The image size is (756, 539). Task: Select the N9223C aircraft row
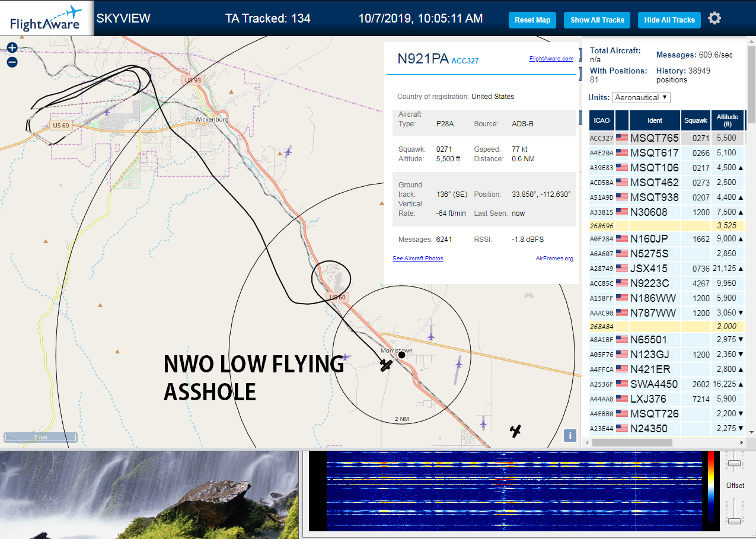click(x=666, y=283)
